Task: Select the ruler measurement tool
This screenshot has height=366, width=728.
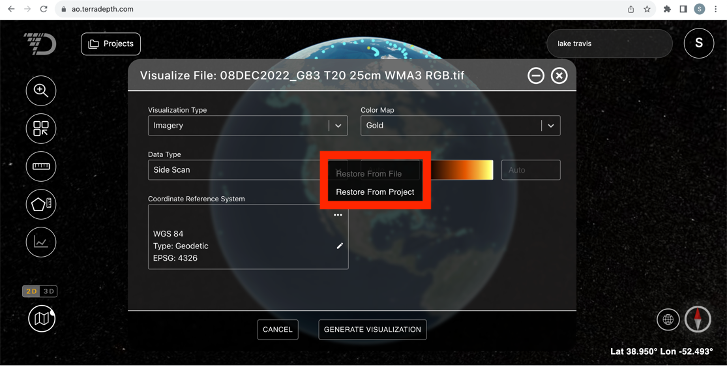Action: 41,166
